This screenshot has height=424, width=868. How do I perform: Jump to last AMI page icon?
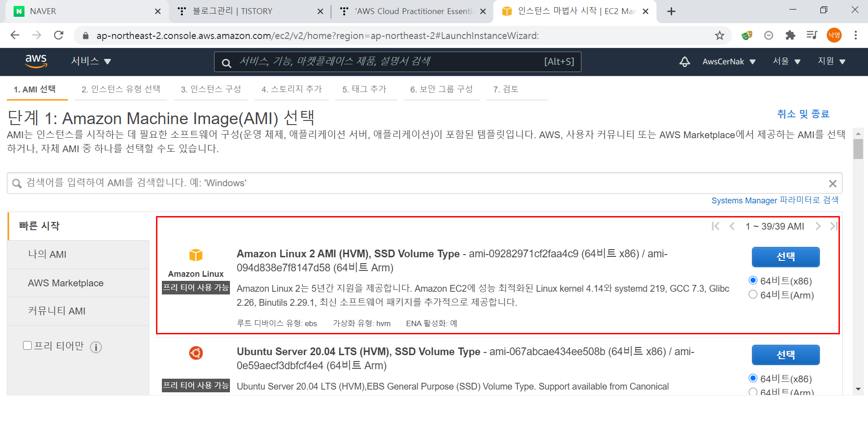834,226
